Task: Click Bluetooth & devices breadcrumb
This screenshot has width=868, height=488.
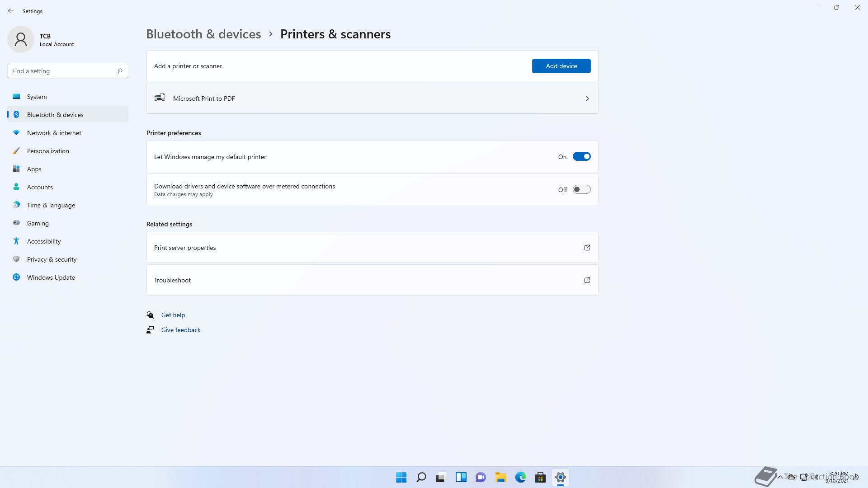Action: point(203,34)
